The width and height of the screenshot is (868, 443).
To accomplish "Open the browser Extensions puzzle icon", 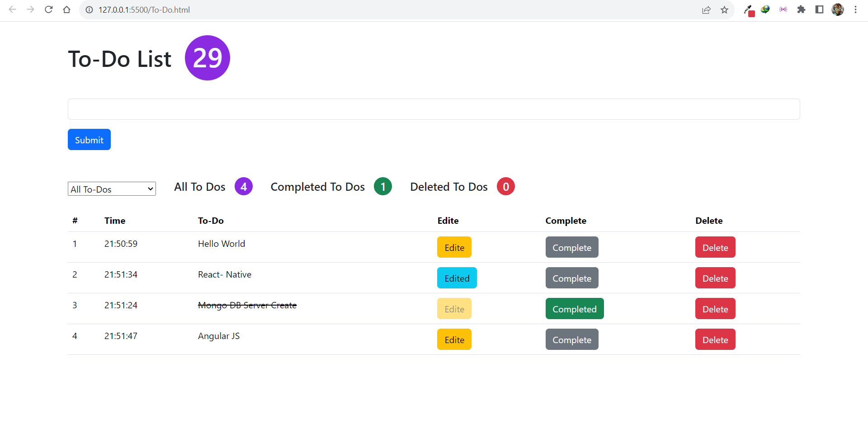I will (x=802, y=9).
